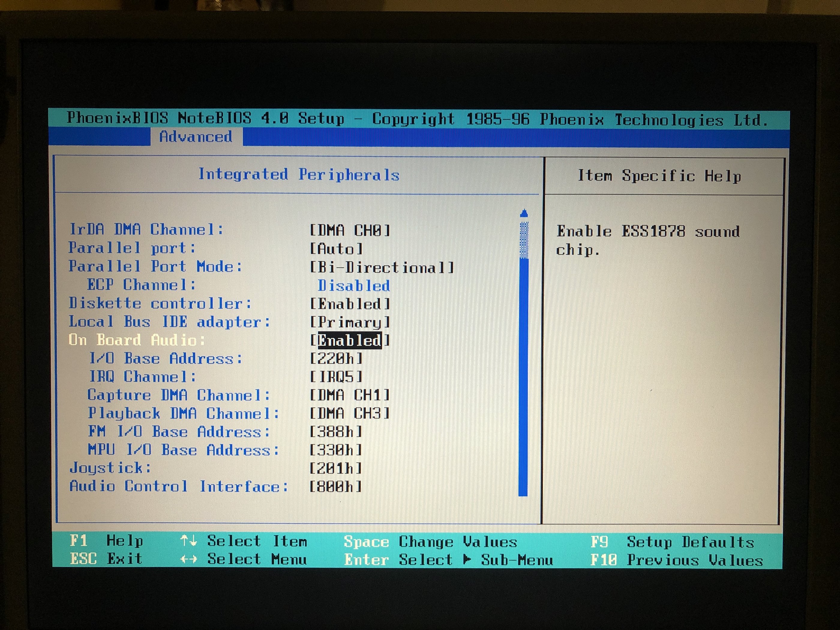Click the scrollbar up arrow
The image size is (840, 630).
pos(524,213)
